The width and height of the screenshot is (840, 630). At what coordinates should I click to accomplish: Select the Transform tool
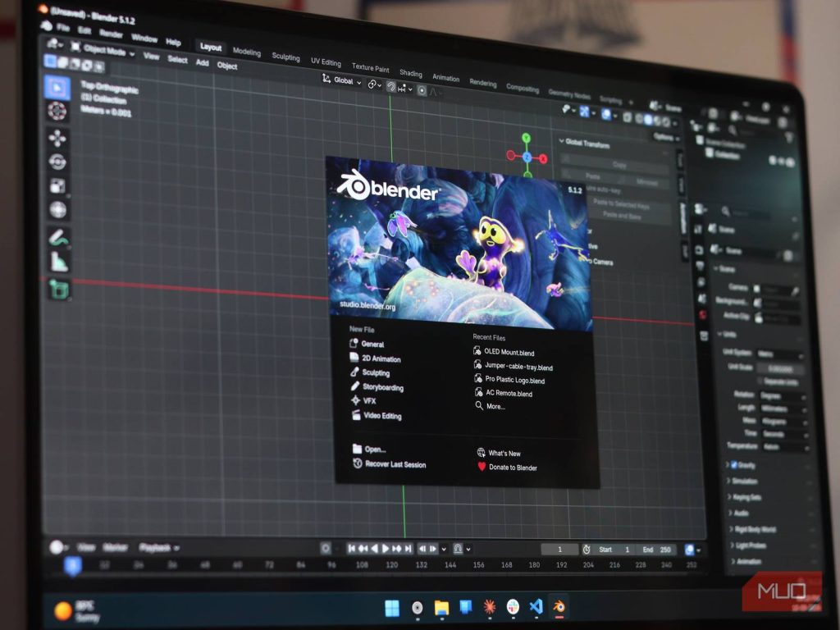click(58, 209)
